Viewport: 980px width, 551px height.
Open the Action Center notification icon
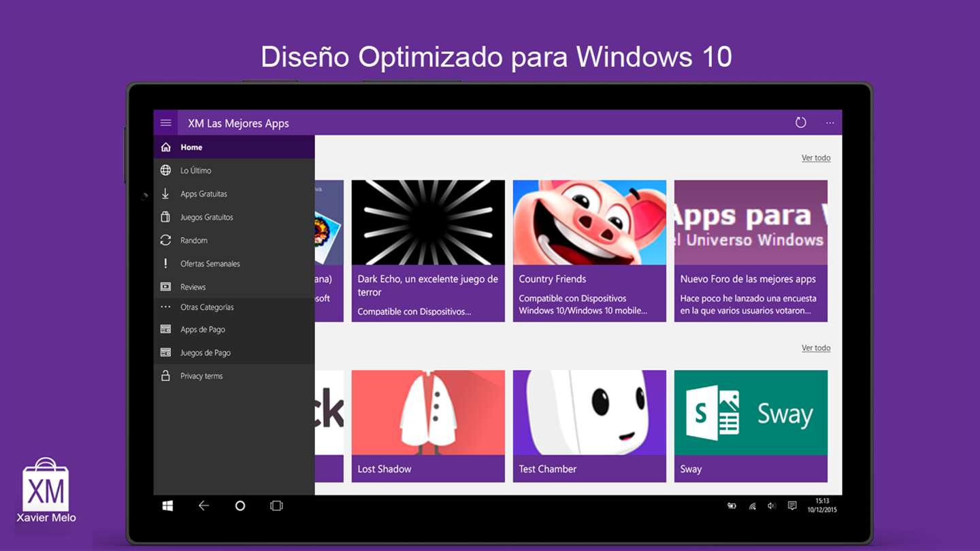pos(792,505)
